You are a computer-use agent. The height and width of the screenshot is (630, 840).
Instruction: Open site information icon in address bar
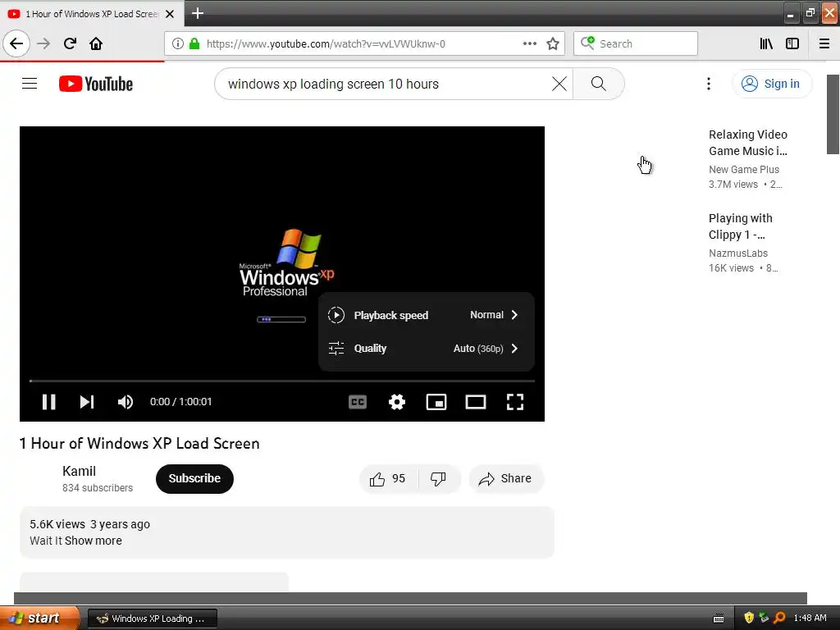click(177, 43)
